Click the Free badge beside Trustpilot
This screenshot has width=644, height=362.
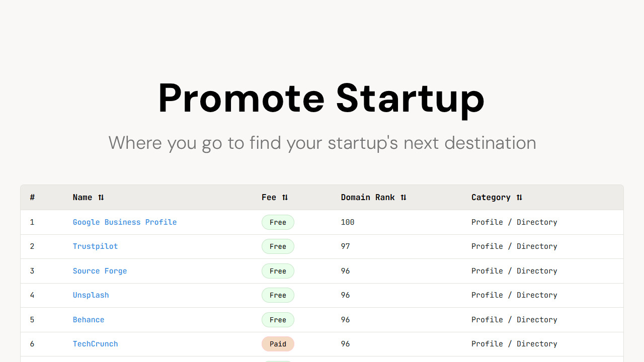[x=278, y=246]
